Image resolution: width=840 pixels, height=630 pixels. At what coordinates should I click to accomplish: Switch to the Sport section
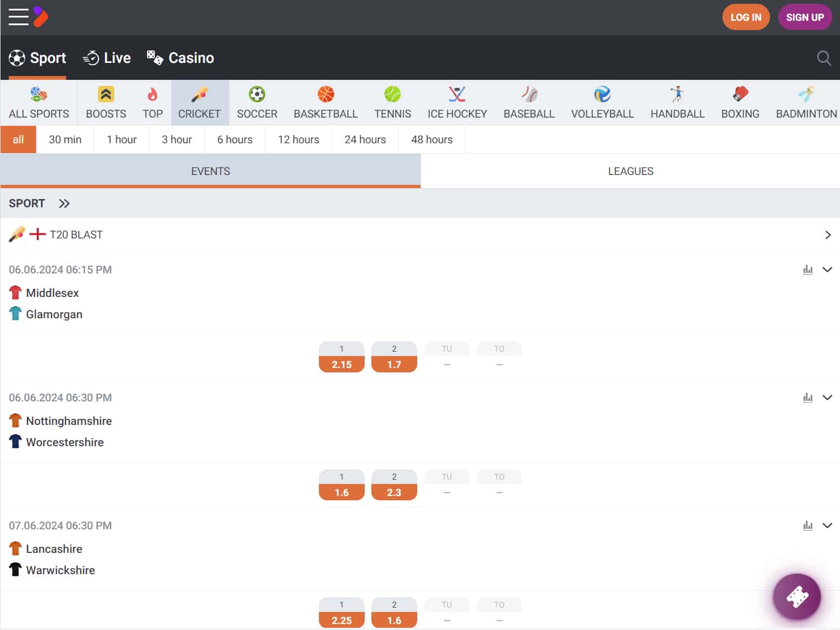pyautogui.click(x=37, y=58)
